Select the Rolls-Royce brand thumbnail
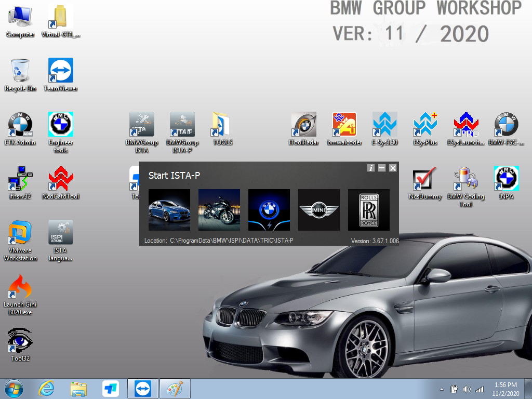The height and width of the screenshot is (399, 532). [369, 210]
